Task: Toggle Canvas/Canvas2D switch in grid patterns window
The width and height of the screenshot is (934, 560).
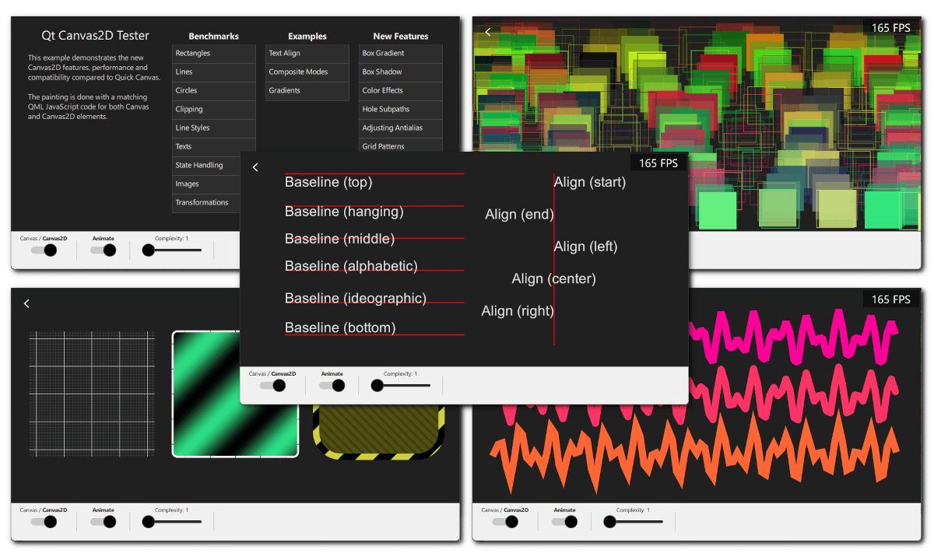Action: pos(44,521)
